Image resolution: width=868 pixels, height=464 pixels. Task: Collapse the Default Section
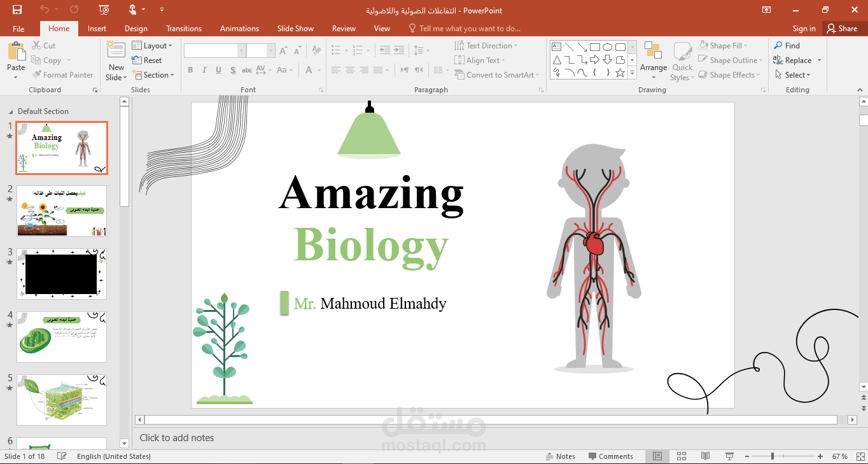tap(11, 111)
